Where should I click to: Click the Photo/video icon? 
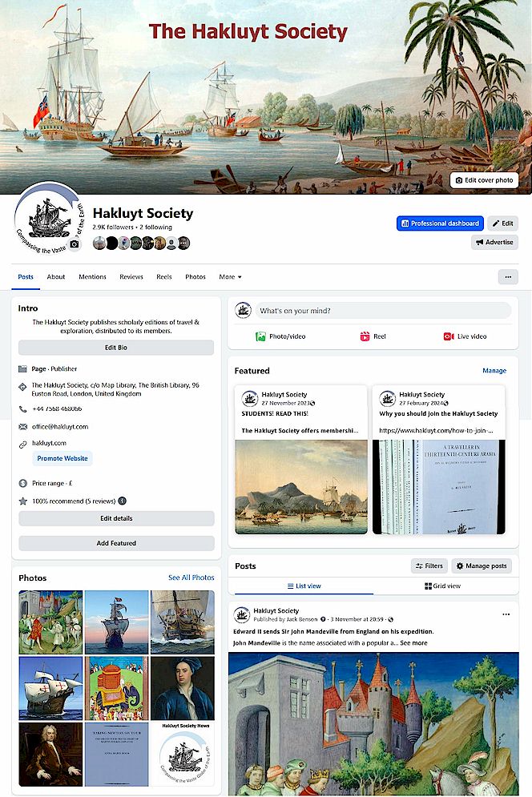coord(260,336)
